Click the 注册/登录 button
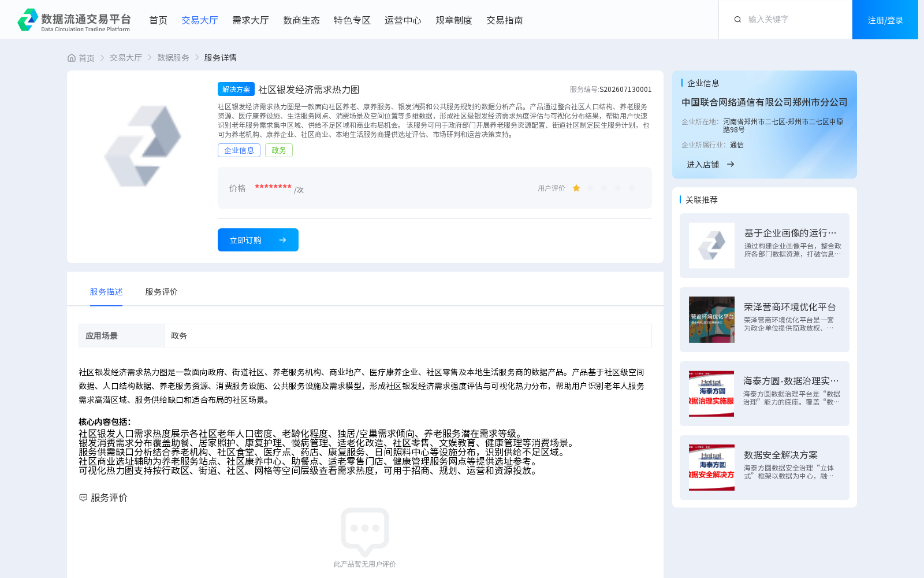The width and height of the screenshot is (924, 578). pyautogui.click(x=885, y=20)
